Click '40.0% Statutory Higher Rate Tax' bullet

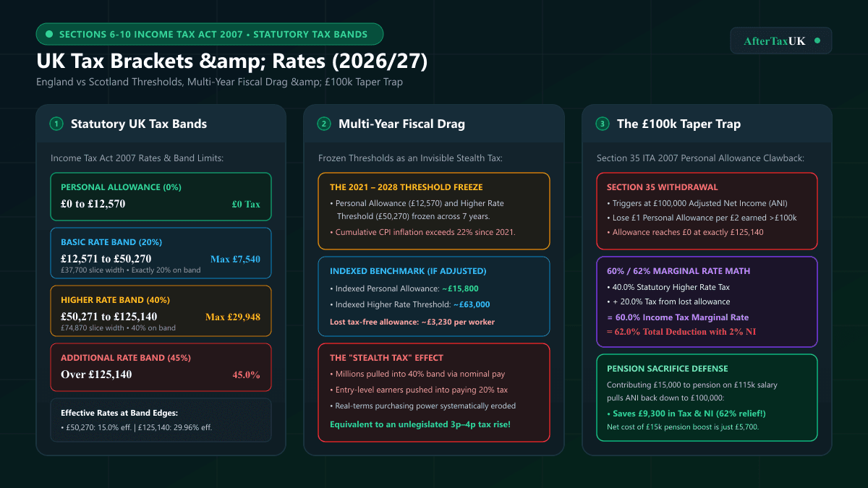669,287
